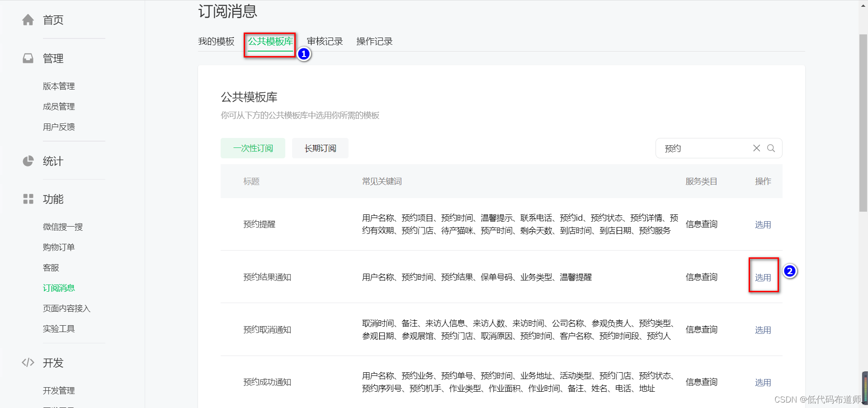The height and width of the screenshot is (408, 868).
Task: Click the 功能 section heading
Action: [53, 199]
